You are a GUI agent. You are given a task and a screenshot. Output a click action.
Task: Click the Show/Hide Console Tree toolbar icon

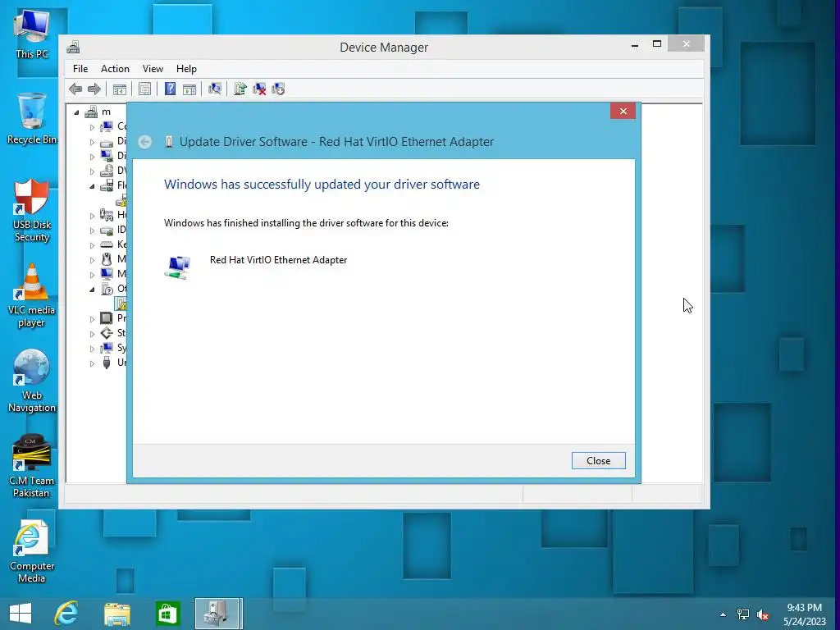(x=120, y=89)
